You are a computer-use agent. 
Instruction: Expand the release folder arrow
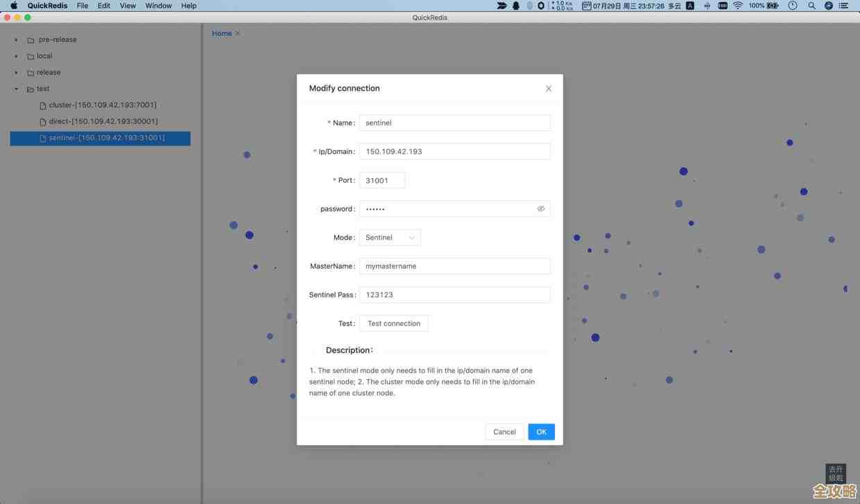(16, 73)
